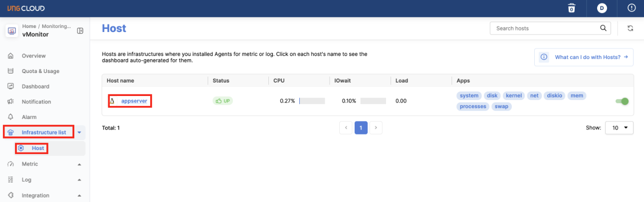644x202 pixels.
Task: Open the Overview menu item
Action: (x=33, y=56)
